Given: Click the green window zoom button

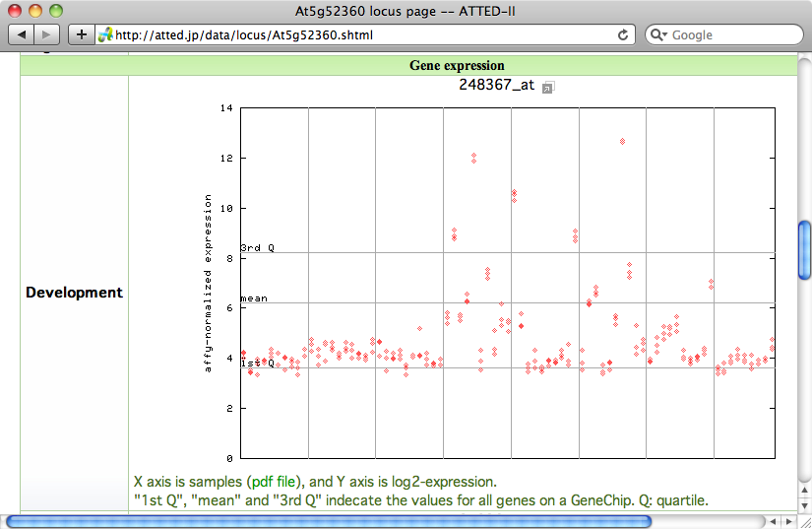Looking at the screenshot, I should click(55, 10).
